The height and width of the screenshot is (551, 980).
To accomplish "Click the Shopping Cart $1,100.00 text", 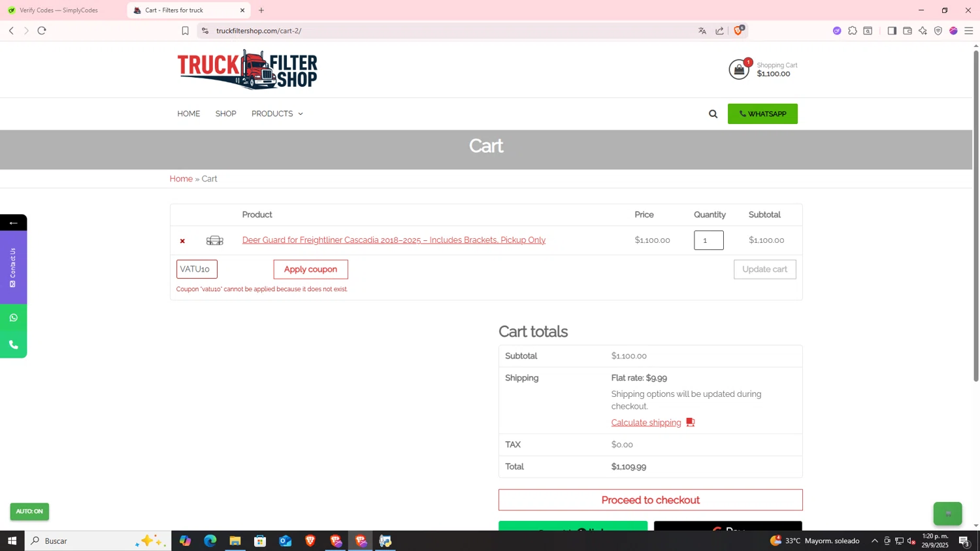I will tap(777, 69).
